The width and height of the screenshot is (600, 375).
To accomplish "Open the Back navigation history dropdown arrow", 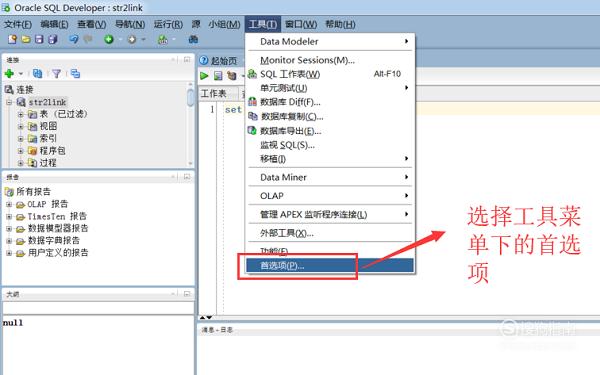I will tap(120, 39).
